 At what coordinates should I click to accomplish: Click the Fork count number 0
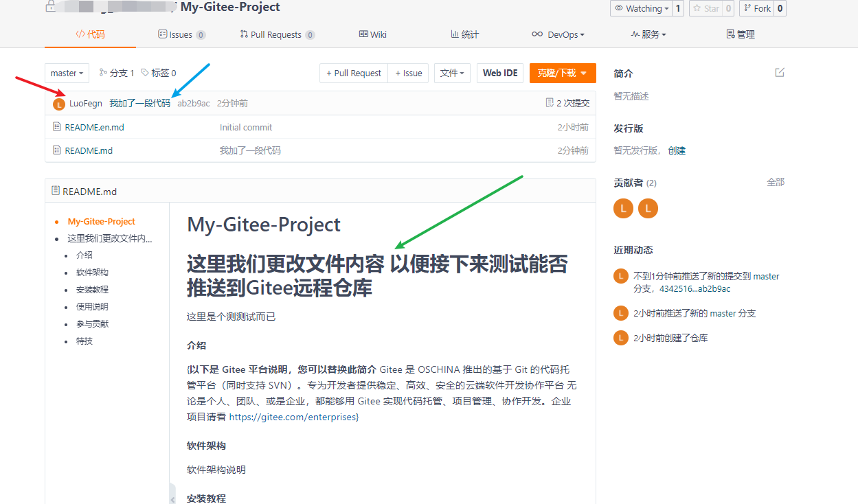tap(780, 8)
